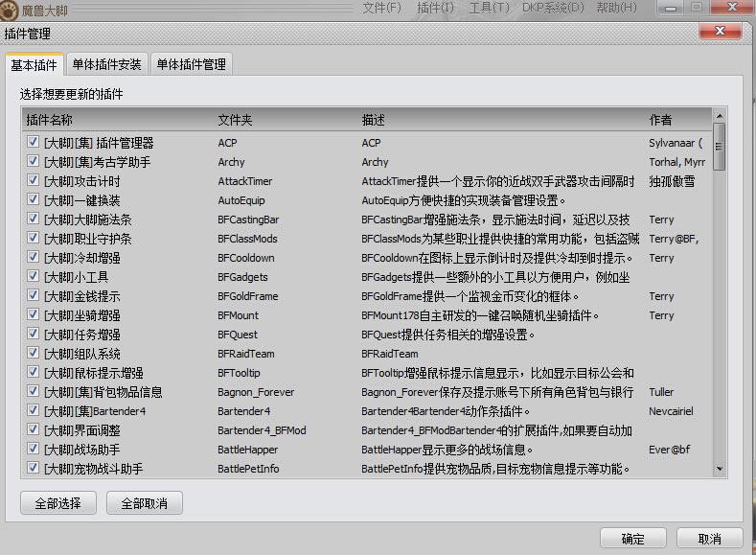
Task: Toggle the 坐骑增强 BFMount checkbox
Action: click(x=33, y=314)
